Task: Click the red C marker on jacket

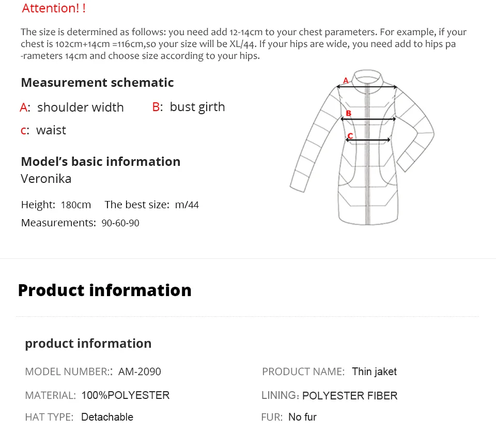Action: [350, 136]
